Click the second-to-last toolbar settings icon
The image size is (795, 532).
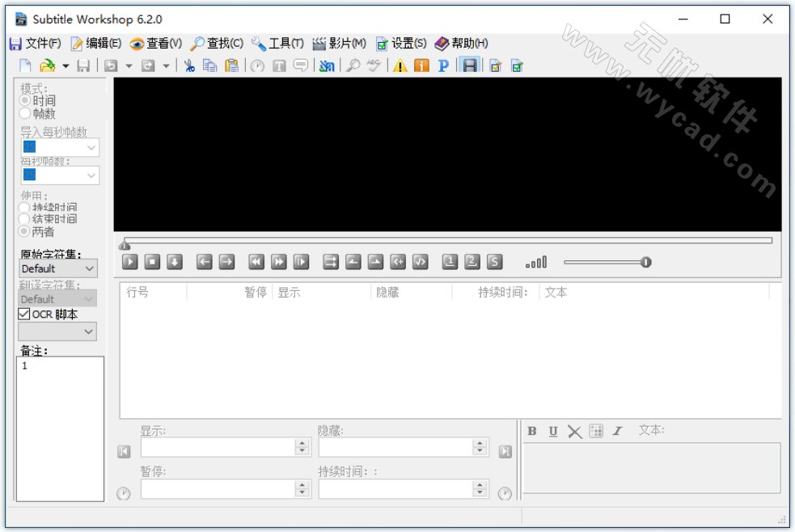(x=496, y=65)
